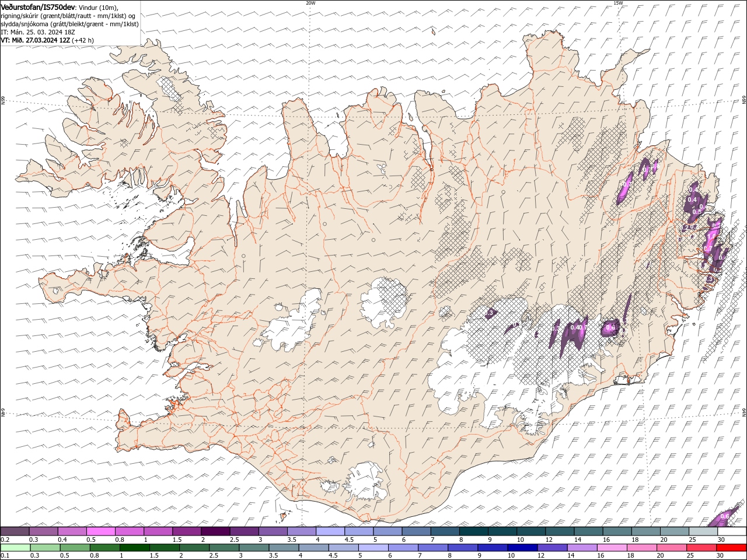The width and height of the screenshot is (747, 560).
Task: Select the teal snow swatch labeled 12
Action: (560, 531)
